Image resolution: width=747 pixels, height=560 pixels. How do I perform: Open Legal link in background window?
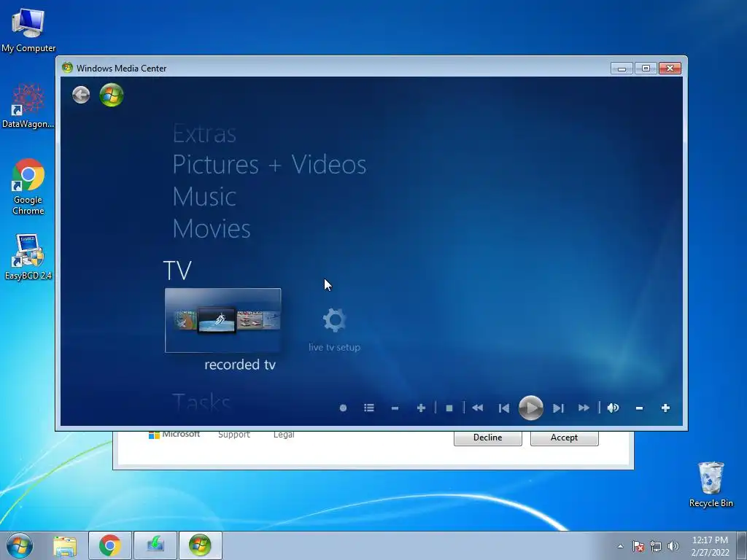[284, 435]
